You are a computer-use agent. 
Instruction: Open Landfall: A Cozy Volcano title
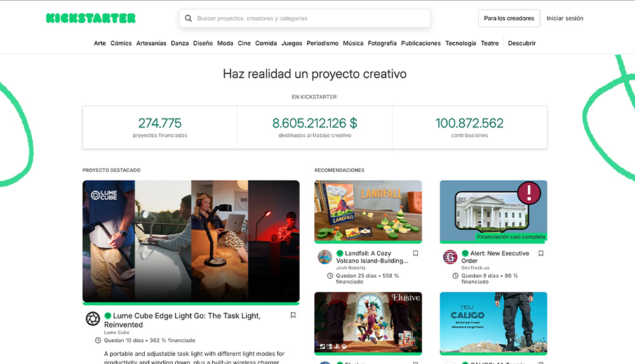point(371,257)
